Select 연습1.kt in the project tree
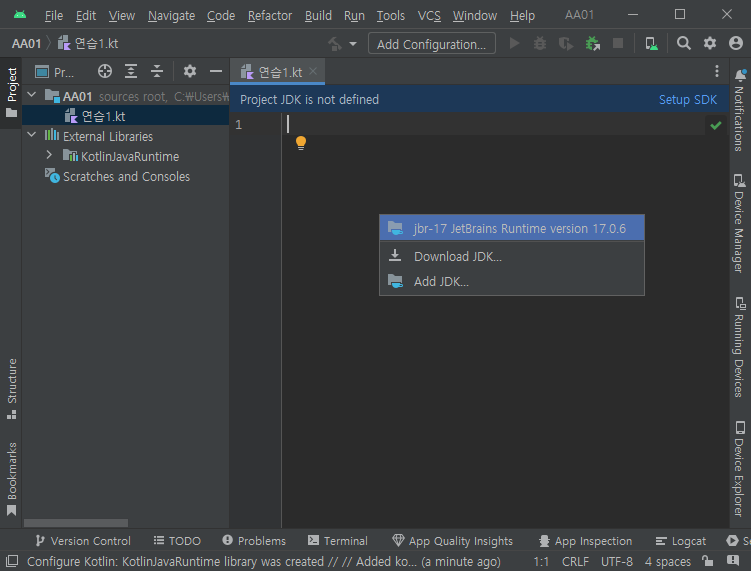Image resolution: width=751 pixels, height=571 pixels. pos(125,116)
